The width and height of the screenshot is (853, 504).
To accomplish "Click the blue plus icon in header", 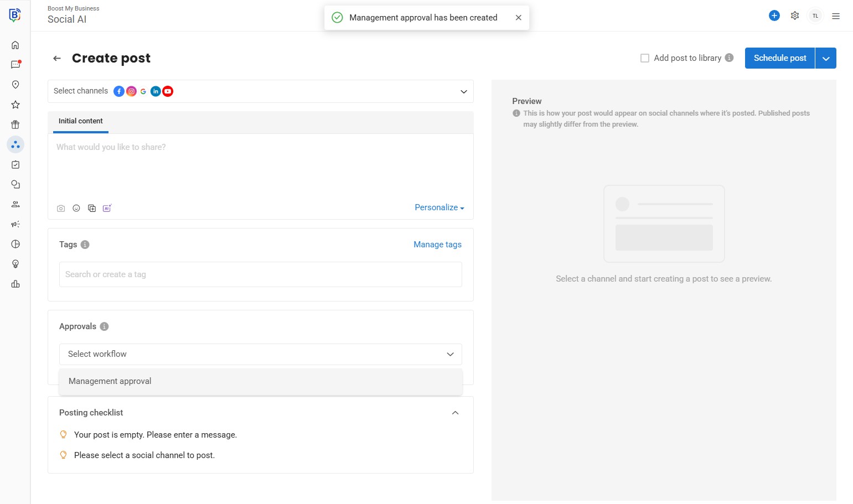I will coord(774,16).
